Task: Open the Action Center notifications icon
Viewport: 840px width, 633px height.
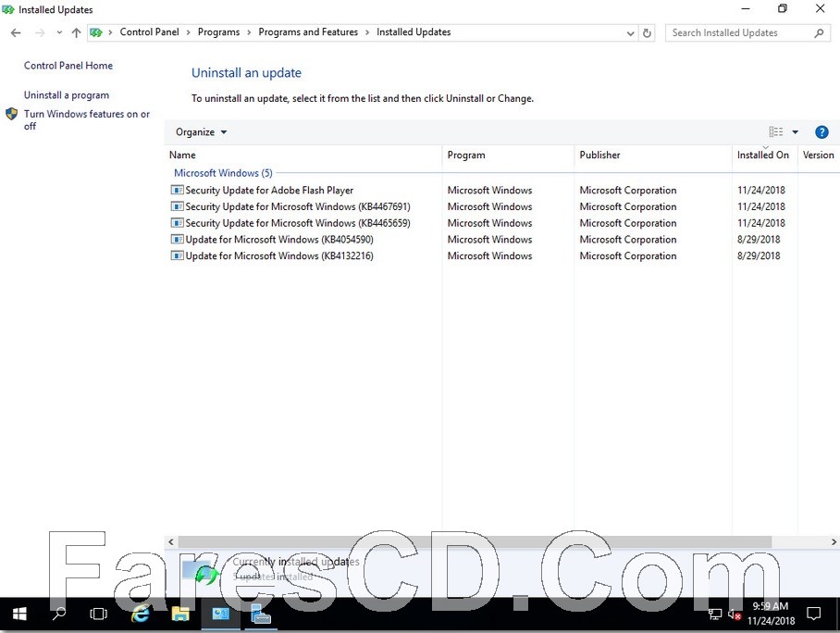Action: (814, 614)
